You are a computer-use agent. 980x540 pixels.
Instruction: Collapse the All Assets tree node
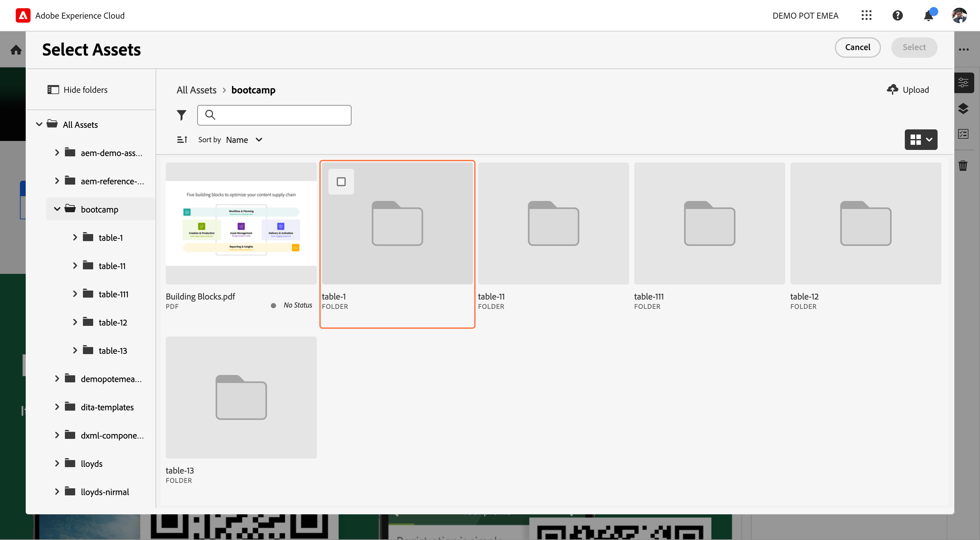[x=39, y=124]
